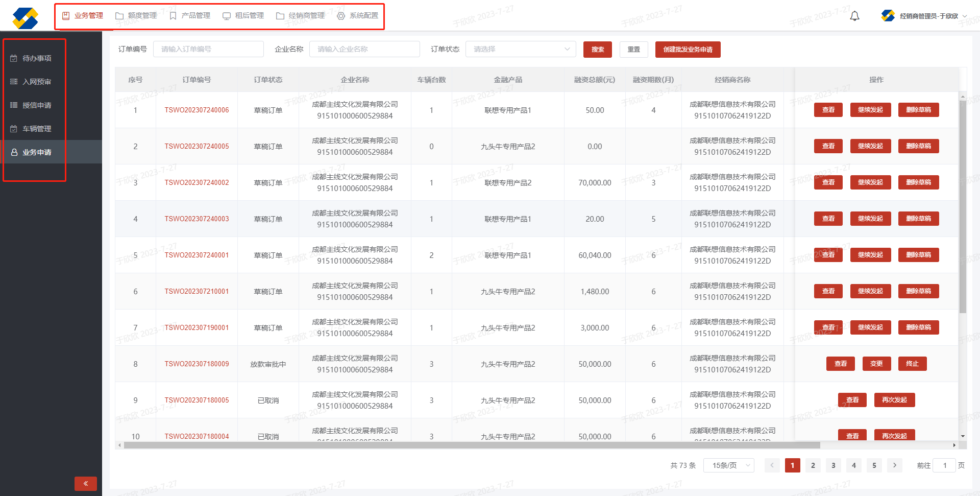This screenshot has height=496, width=980.
Task: Click the user avatar icon at top right
Action: [x=888, y=16]
